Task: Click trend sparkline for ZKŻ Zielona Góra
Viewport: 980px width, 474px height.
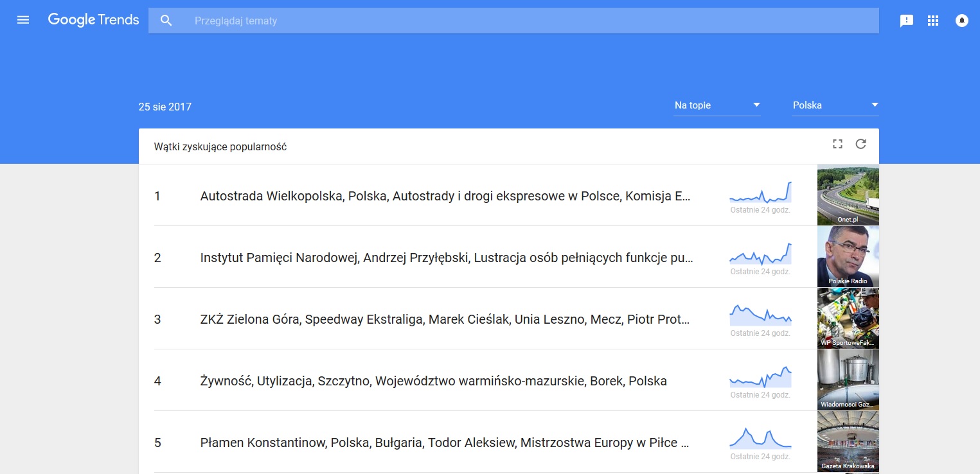Action: 760,315
